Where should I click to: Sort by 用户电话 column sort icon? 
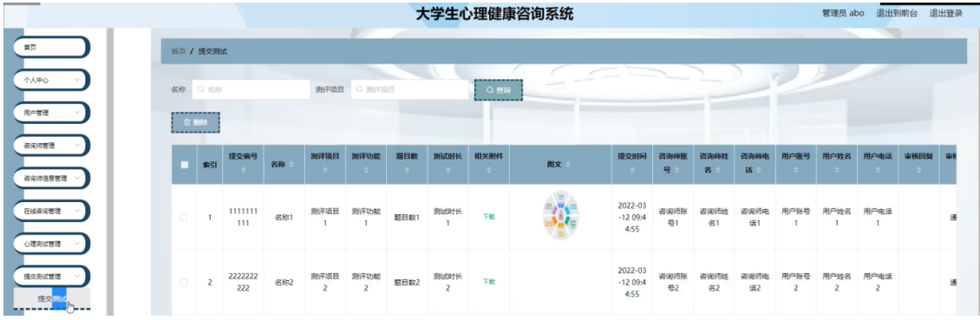(878, 171)
